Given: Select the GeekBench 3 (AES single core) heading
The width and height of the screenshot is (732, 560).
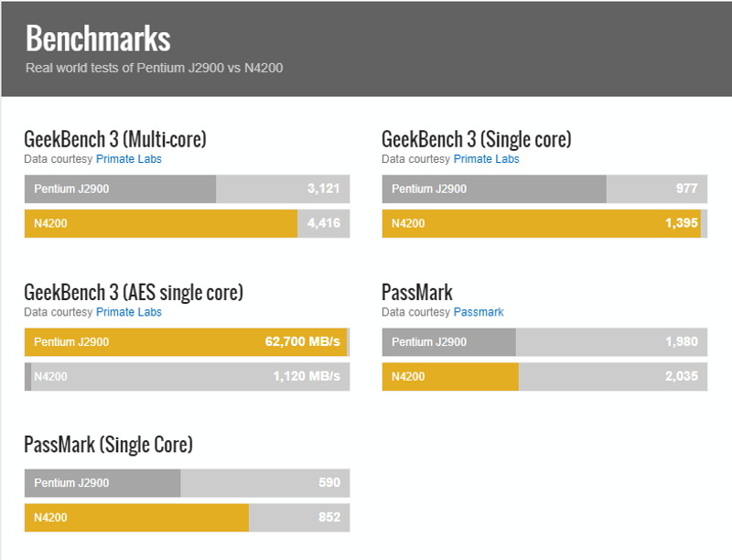Looking at the screenshot, I should point(134,292).
